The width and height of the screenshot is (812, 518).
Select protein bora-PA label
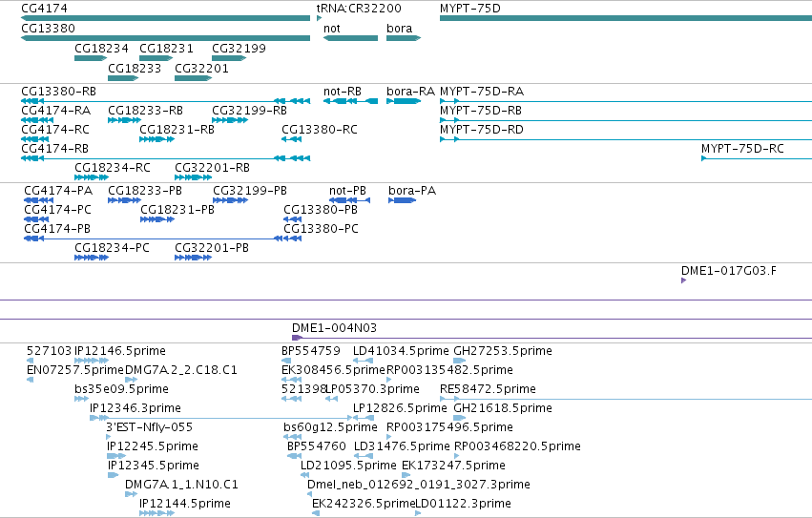412,191
